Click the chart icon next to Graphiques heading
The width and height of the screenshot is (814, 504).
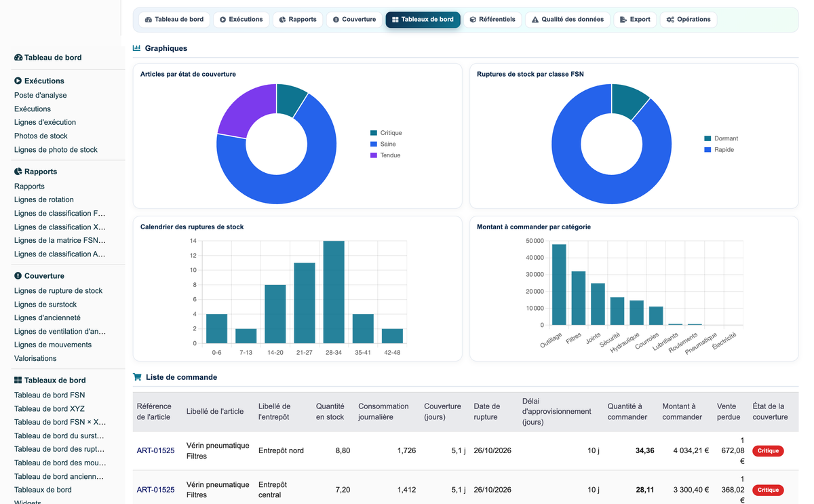coord(137,48)
